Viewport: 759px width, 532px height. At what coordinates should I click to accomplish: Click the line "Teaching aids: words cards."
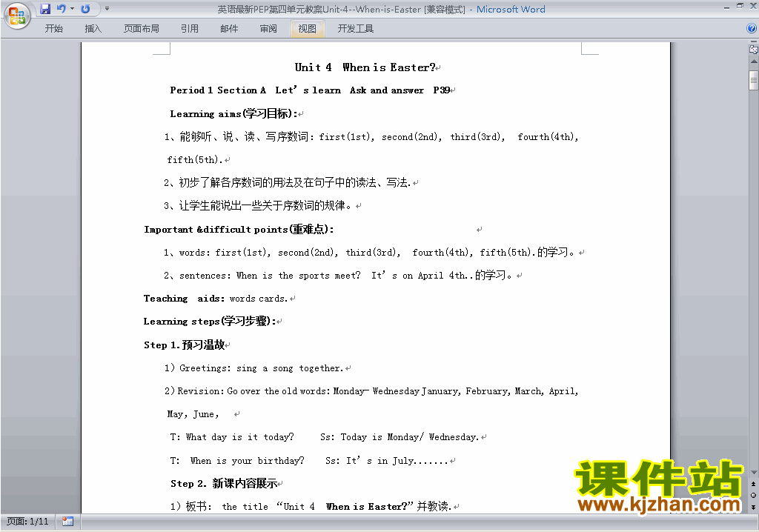click(216, 299)
